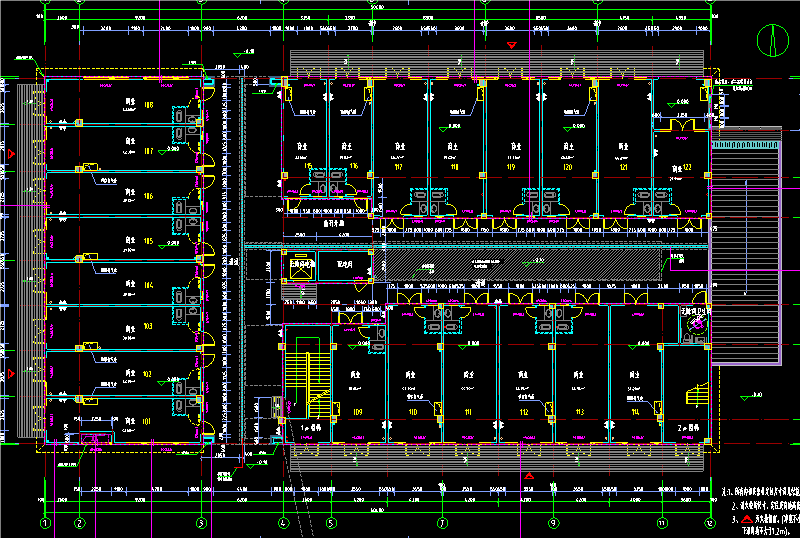The image size is (800, 538).
Task: Click grid axis bubble number 5
Action: click(332, 523)
